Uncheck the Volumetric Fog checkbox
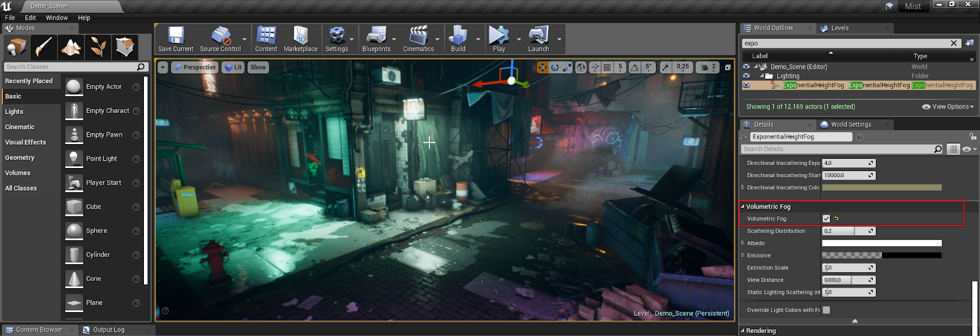Image resolution: width=980 pixels, height=336 pixels. click(826, 218)
